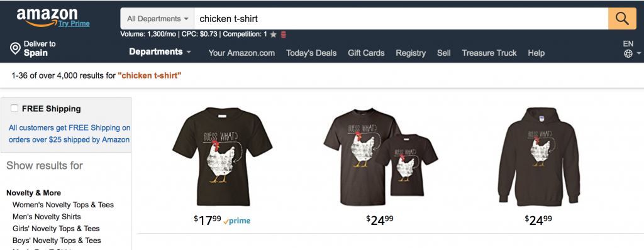Viewport: 644px width, 250px height.
Task: Click the globe language icon
Action: tap(628, 54)
